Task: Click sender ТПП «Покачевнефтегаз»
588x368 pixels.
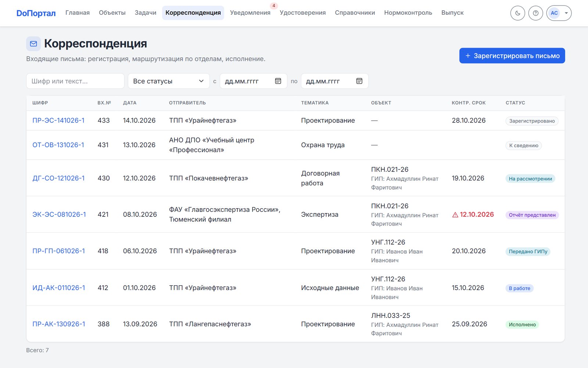Action: tap(208, 178)
